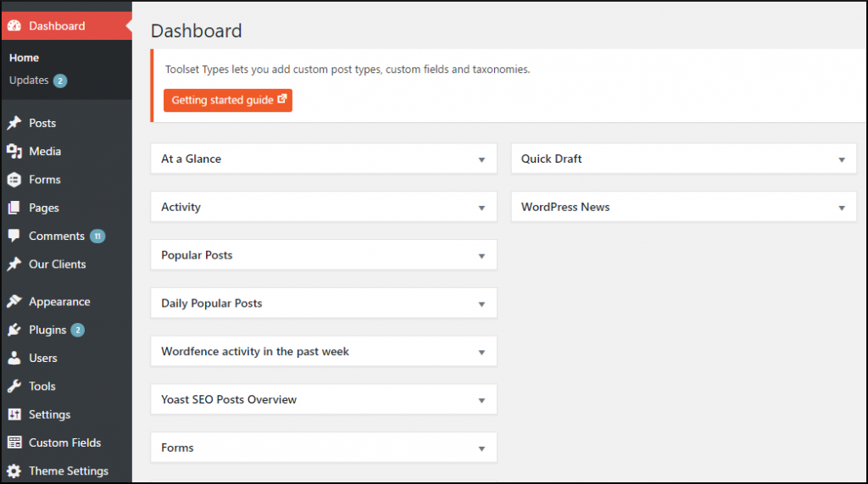The width and height of the screenshot is (868, 484).
Task: Click the Tools wrench icon
Action: coord(14,387)
